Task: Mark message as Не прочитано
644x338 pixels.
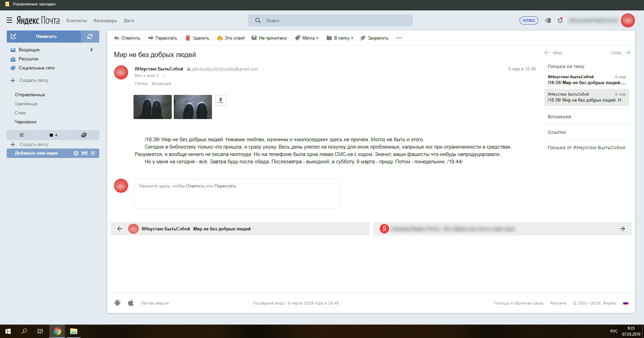Action: [x=269, y=38]
